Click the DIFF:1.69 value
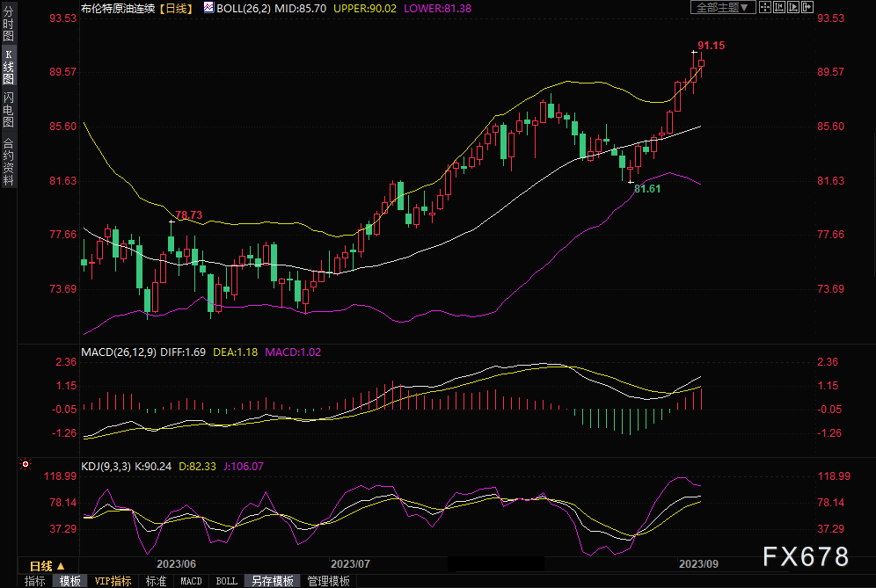 [183, 352]
